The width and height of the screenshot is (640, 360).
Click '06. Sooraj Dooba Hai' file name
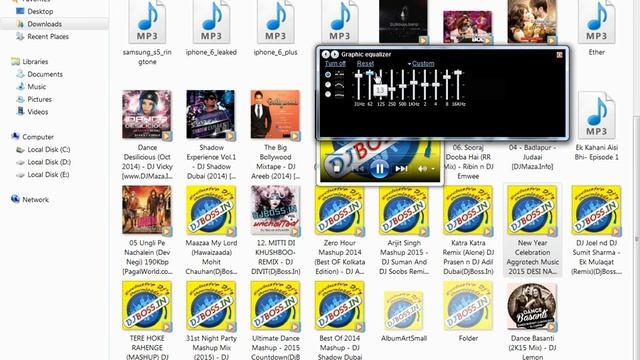coord(468,162)
